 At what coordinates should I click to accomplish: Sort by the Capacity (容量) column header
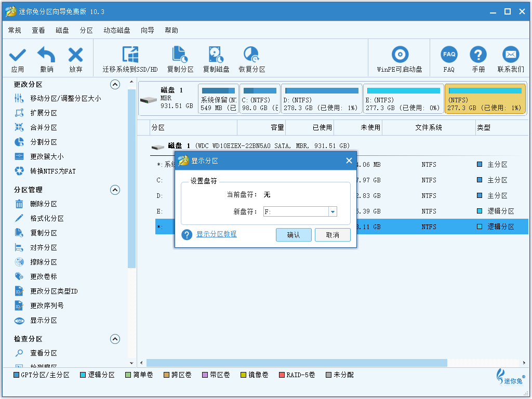coord(261,128)
